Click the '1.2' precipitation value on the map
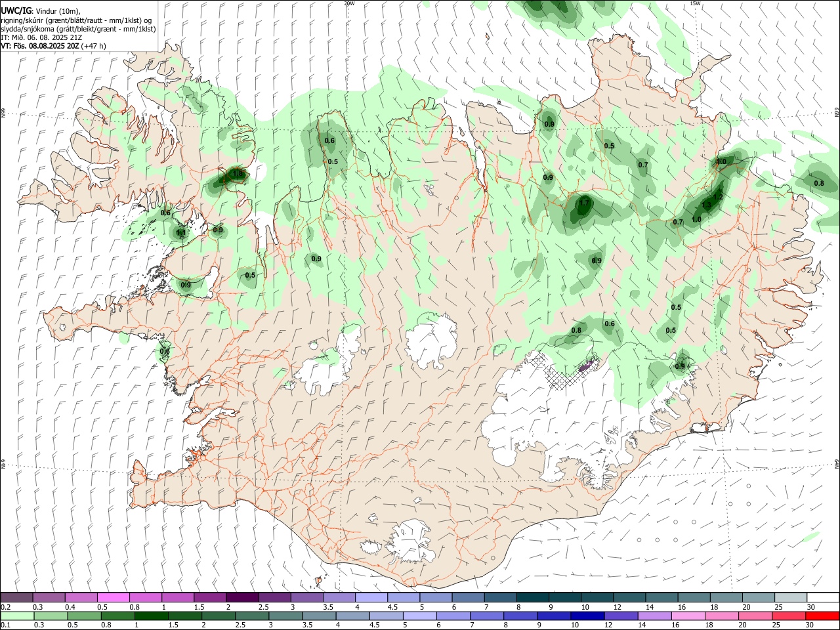Screen dimensions: 840x630 click(718, 197)
